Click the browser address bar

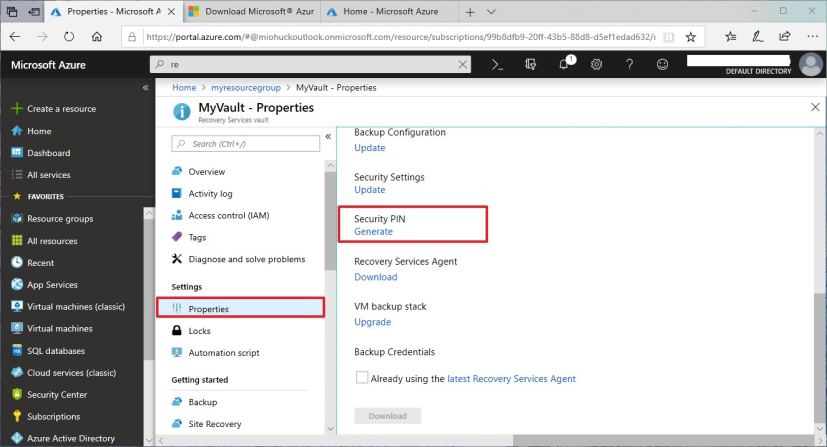400,37
